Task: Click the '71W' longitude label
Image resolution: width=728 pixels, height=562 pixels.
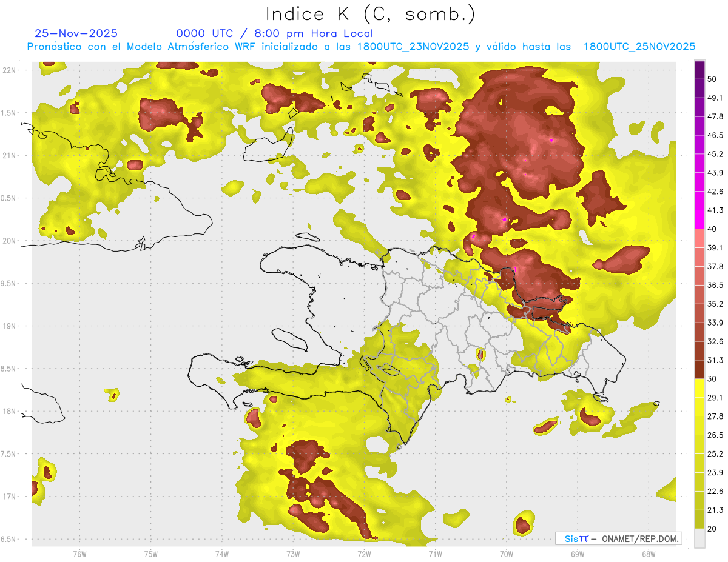Action: coord(435,554)
